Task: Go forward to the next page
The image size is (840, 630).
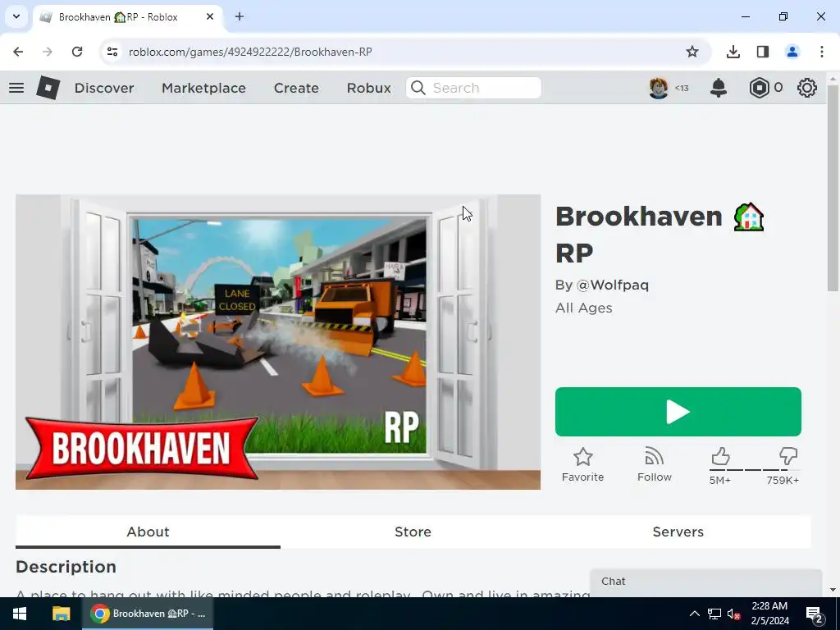Action: pos(48,52)
